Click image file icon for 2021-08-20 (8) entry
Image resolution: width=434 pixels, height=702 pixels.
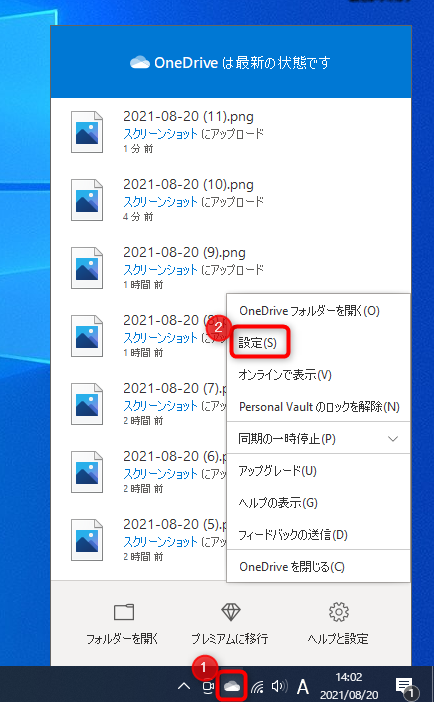(x=87, y=336)
